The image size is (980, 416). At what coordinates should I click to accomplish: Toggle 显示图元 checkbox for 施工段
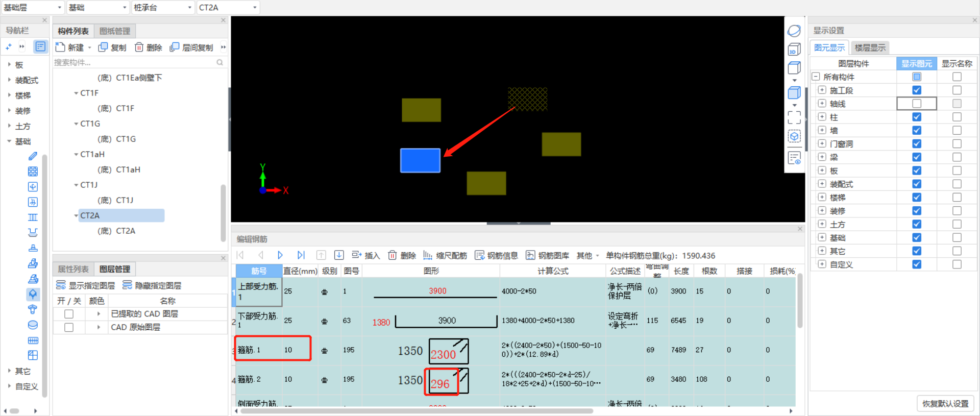pyautogui.click(x=917, y=90)
